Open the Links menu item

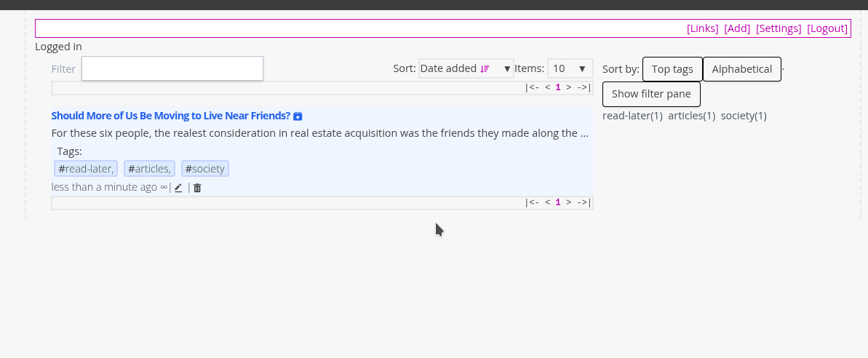click(x=702, y=28)
